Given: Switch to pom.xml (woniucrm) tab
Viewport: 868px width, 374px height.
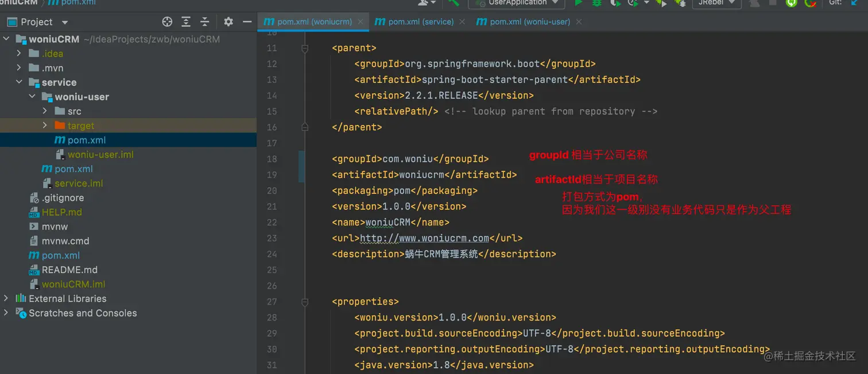Looking at the screenshot, I should [x=314, y=22].
